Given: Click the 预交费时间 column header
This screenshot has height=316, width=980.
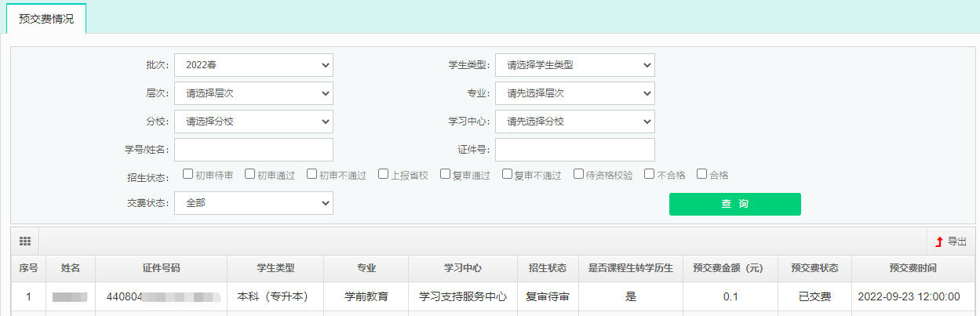Looking at the screenshot, I should click(x=913, y=268).
